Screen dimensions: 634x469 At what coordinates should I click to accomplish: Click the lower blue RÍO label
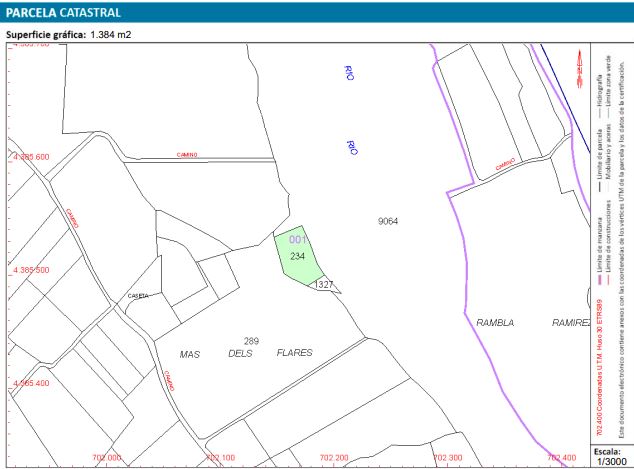[x=351, y=146]
